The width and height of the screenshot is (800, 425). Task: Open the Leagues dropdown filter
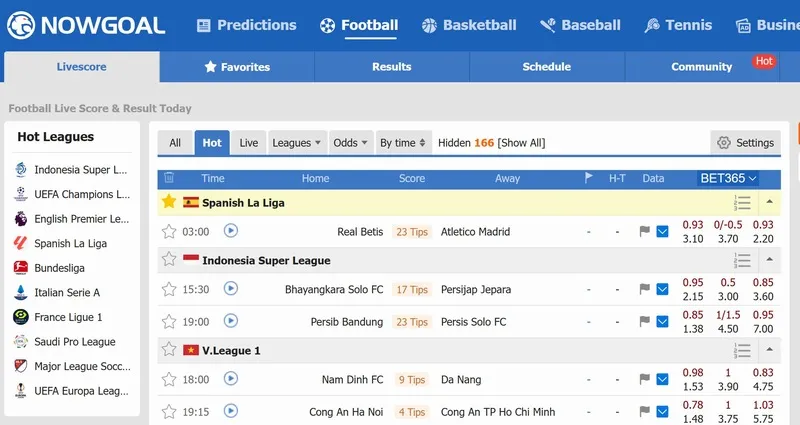pyautogui.click(x=296, y=143)
